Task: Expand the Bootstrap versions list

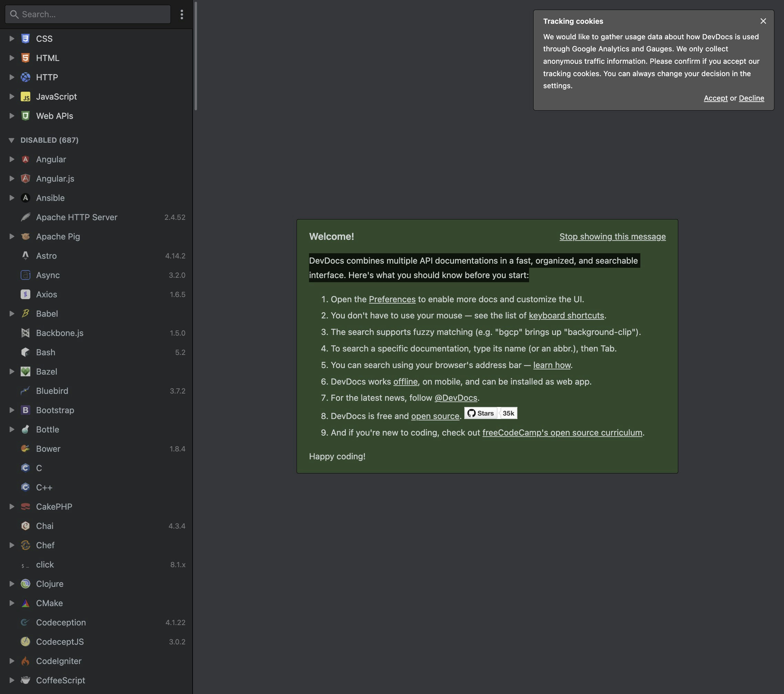Action: click(12, 410)
